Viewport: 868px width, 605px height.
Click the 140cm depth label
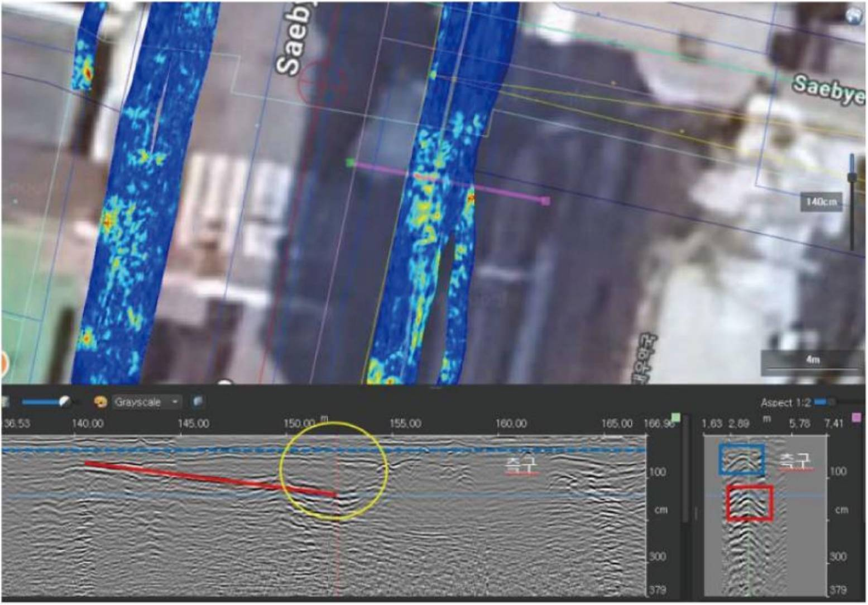click(x=821, y=202)
